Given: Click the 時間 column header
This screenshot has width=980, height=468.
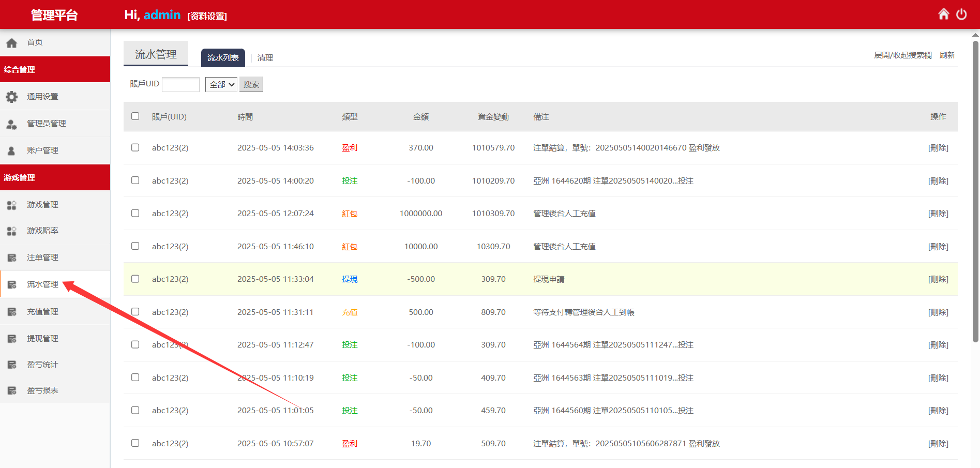Looking at the screenshot, I should (245, 117).
